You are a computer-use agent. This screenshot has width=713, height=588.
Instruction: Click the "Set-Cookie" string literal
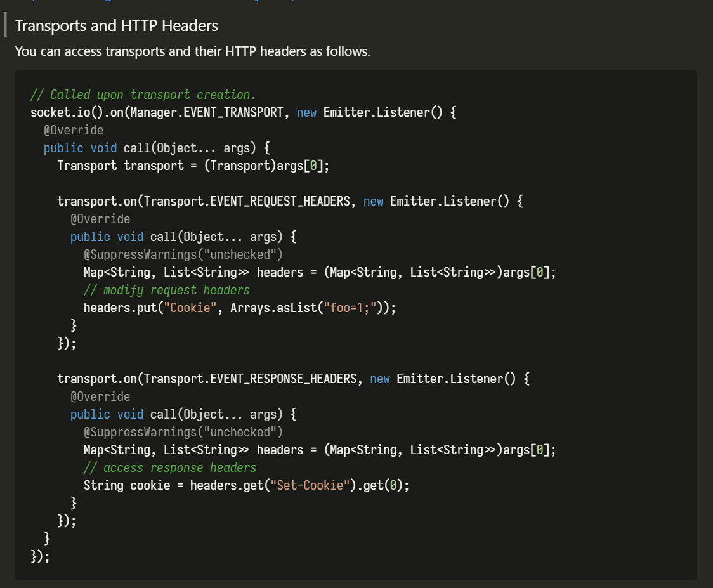click(310, 485)
